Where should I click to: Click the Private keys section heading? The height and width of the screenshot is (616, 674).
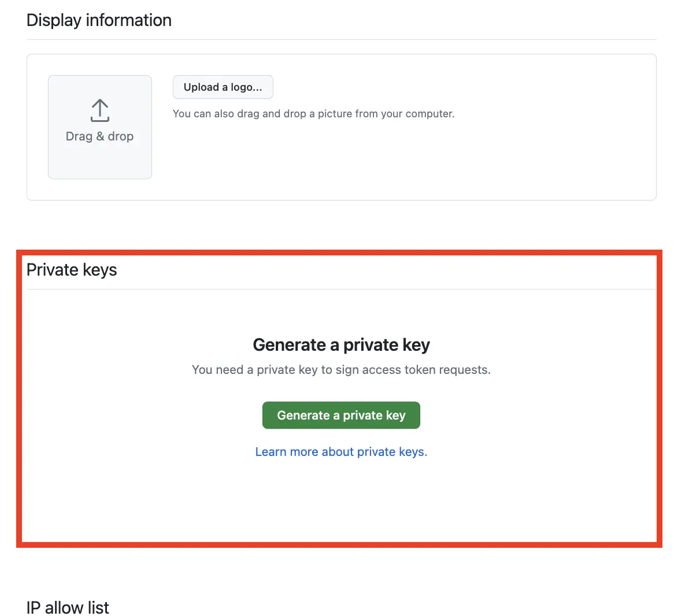pos(71,269)
